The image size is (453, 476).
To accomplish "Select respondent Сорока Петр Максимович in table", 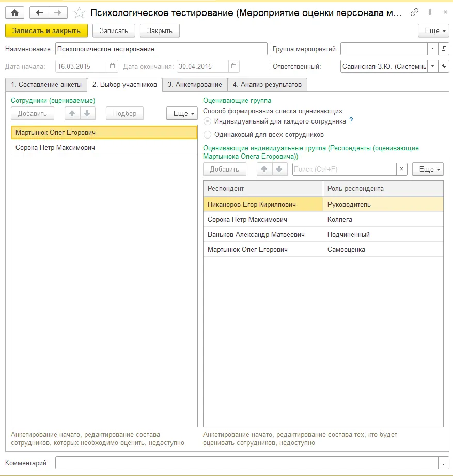I will [x=263, y=219].
